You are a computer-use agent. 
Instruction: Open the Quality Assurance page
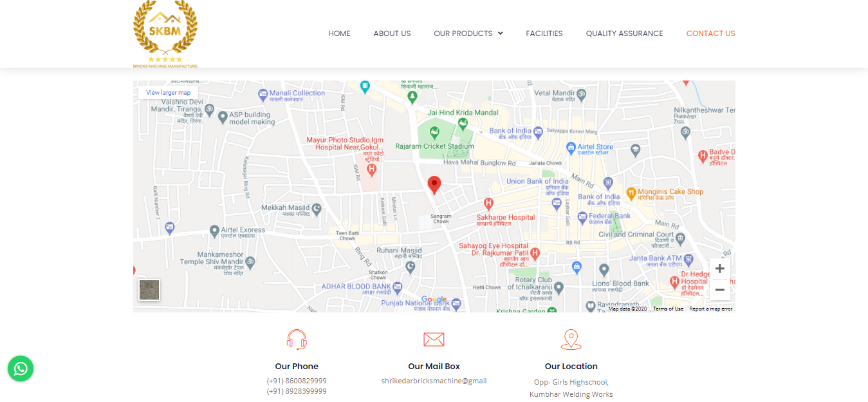[x=624, y=33]
